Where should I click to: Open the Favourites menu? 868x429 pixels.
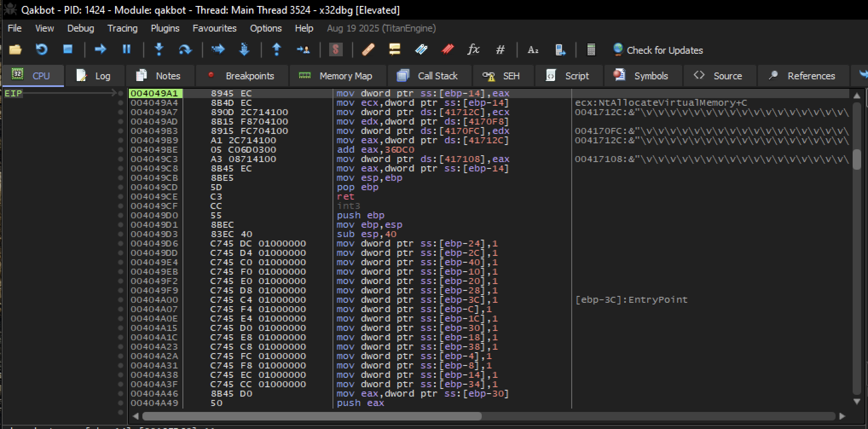pos(214,28)
